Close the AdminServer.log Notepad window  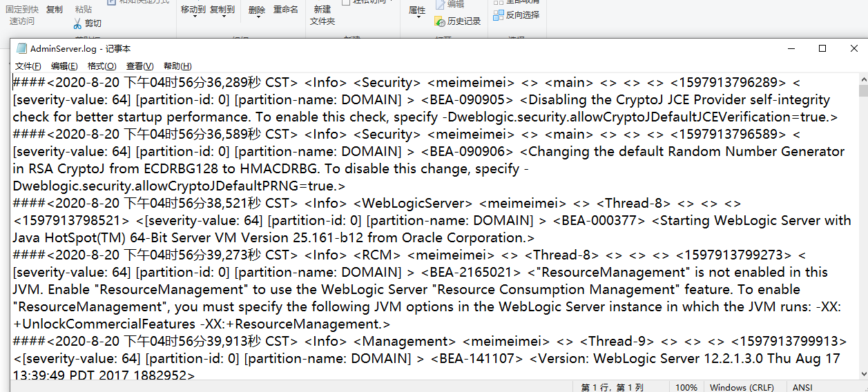(x=853, y=48)
